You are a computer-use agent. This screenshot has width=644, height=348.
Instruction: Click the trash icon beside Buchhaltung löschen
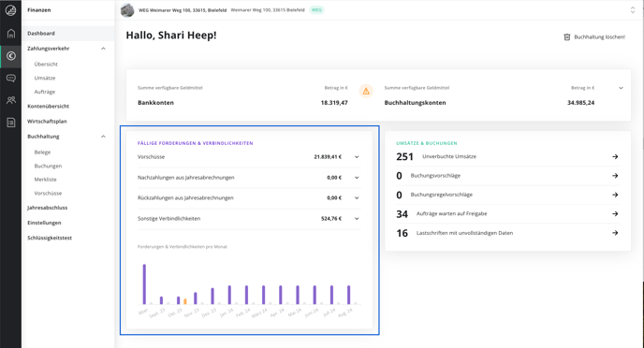(x=567, y=36)
